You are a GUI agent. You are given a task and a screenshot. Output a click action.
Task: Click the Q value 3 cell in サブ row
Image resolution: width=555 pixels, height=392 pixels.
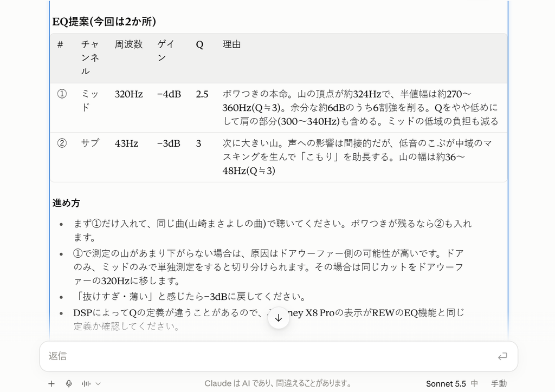pos(198,143)
